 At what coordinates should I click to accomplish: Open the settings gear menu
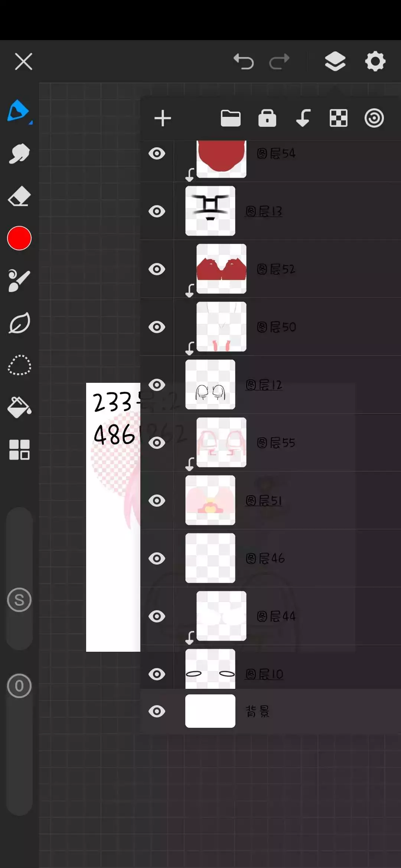tap(375, 61)
